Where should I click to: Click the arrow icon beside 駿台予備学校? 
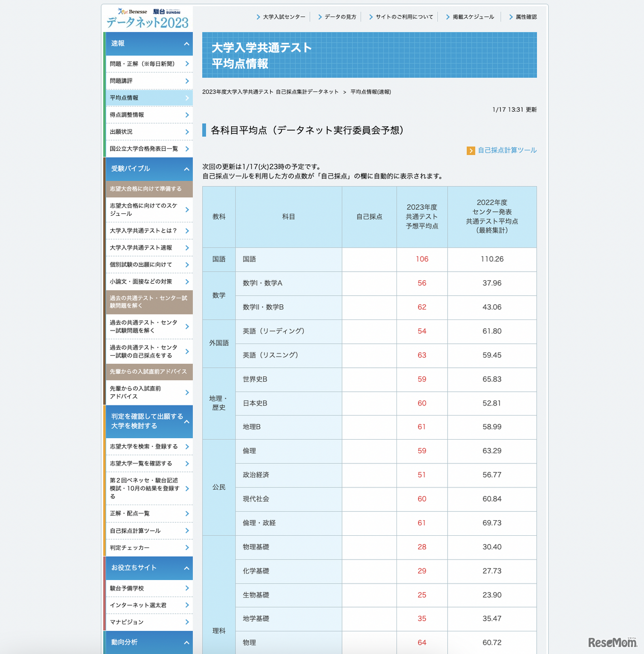coord(187,589)
